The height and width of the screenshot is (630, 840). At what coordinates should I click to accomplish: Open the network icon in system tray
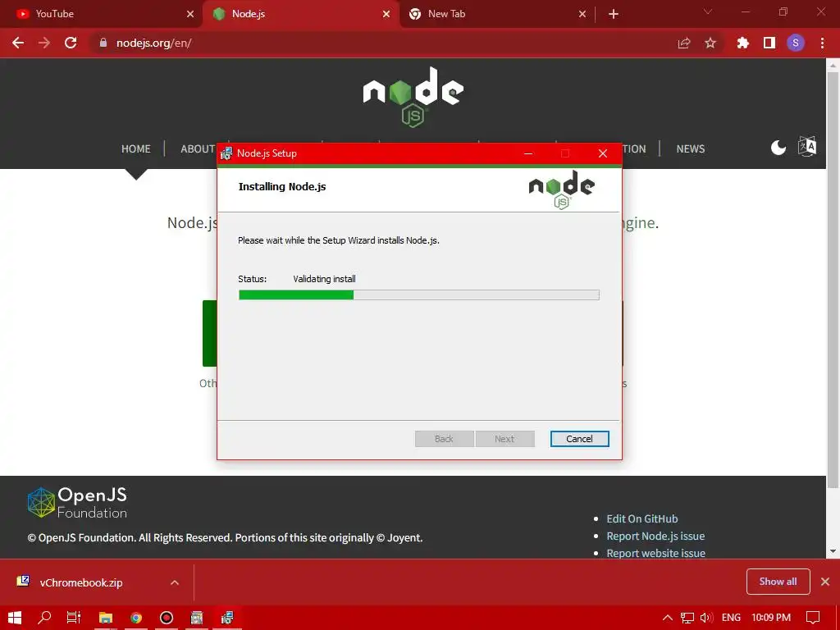tap(687, 618)
